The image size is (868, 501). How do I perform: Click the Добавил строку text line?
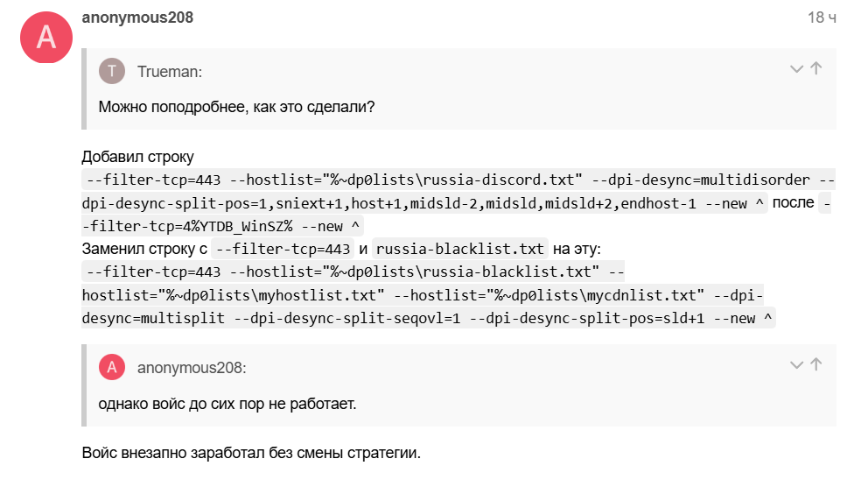[138, 157]
